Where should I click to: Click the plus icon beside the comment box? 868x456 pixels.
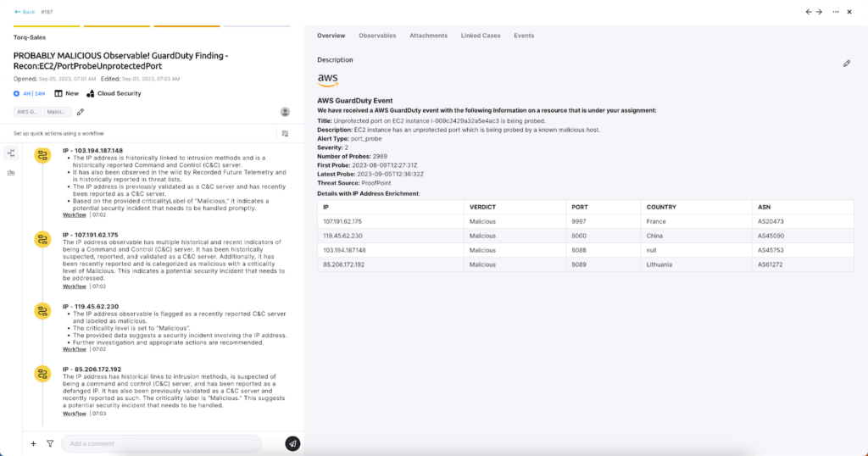(33, 443)
